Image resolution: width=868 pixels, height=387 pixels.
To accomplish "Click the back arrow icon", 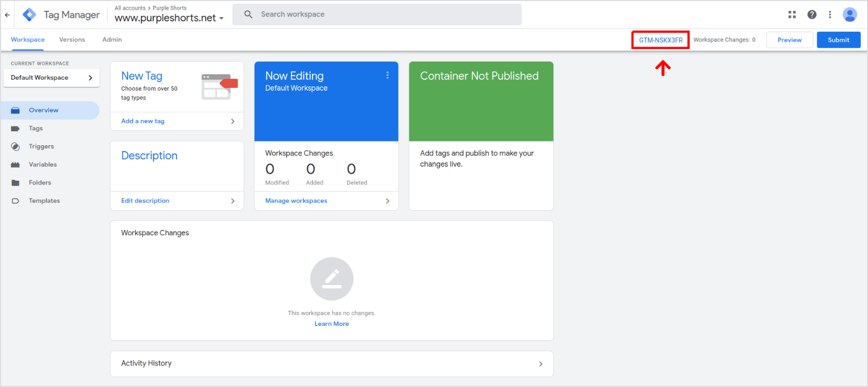I will pyautogui.click(x=8, y=15).
